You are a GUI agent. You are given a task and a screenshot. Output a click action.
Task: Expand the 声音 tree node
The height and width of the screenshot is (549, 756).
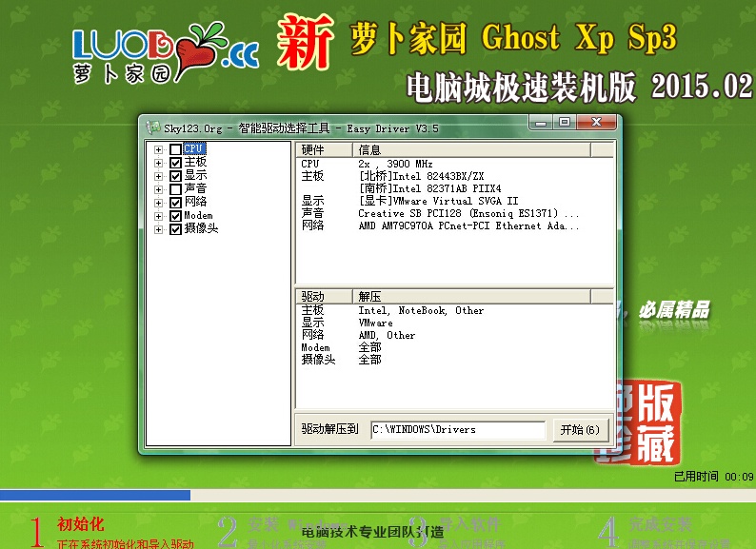158,189
